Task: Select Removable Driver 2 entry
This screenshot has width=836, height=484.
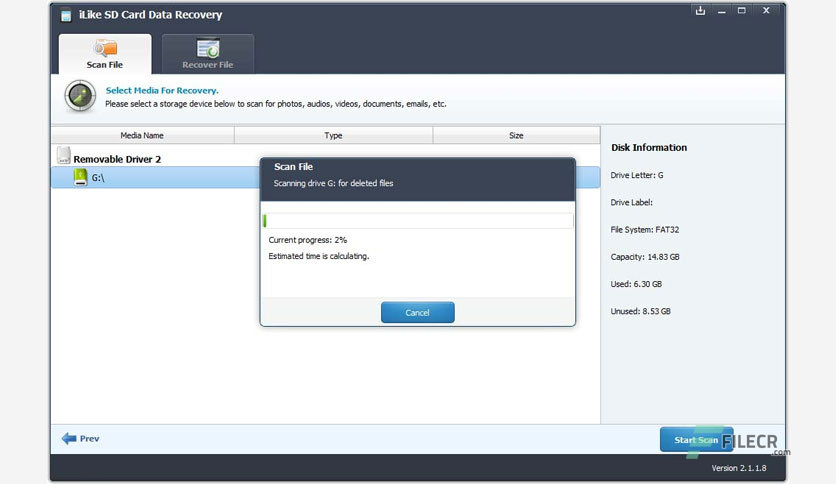Action: (x=117, y=159)
